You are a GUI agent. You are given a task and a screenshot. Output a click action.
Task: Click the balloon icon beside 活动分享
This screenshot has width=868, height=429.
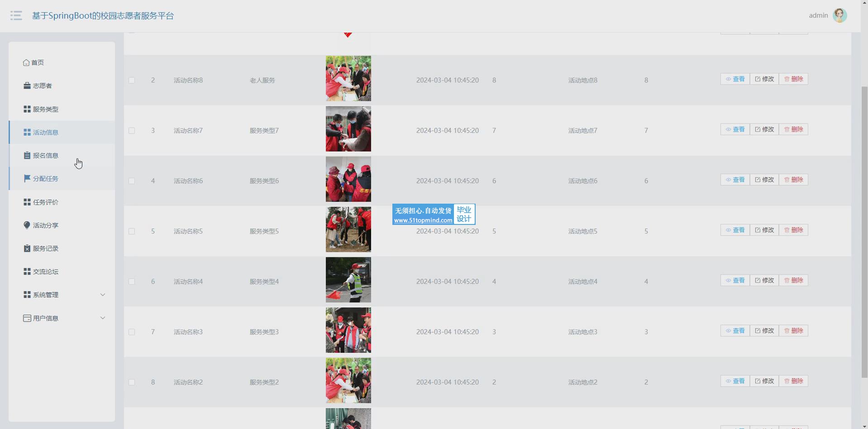pos(27,225)
